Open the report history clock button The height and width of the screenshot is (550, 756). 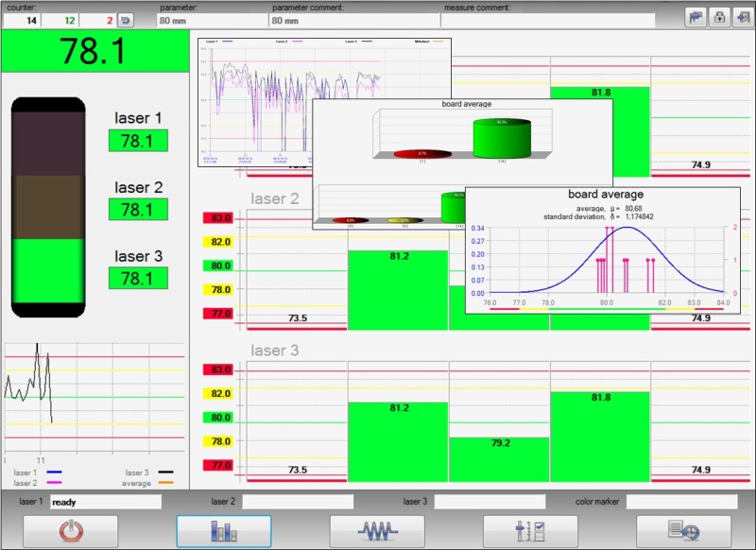coord(683,531)
